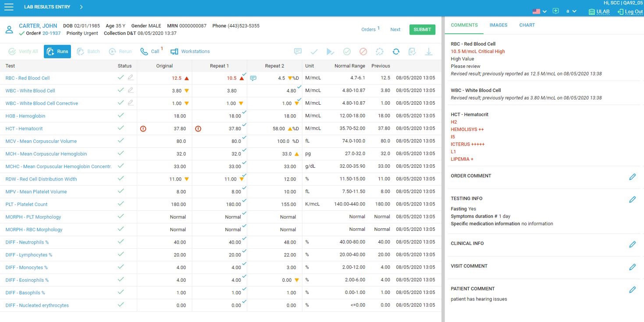Expand the Lab Results Entry chevron
This screenshot has height=322, width=644.
click(82, 7)
